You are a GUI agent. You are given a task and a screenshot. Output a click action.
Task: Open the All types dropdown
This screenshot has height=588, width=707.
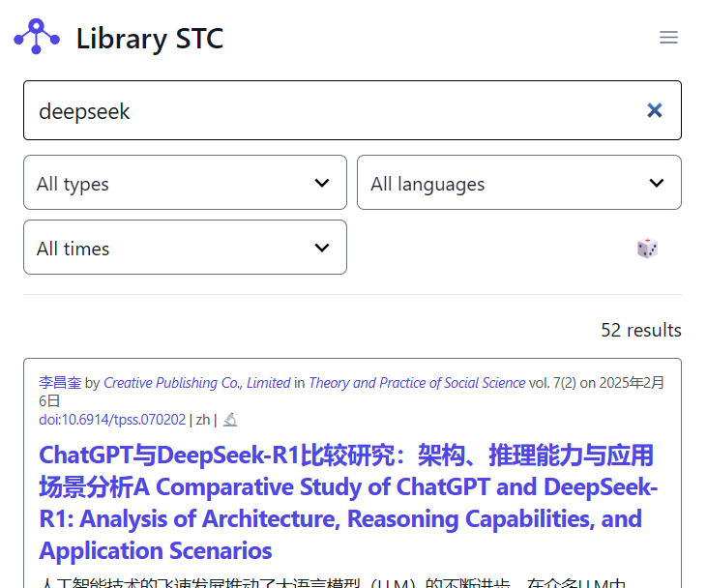coord(185,183)
